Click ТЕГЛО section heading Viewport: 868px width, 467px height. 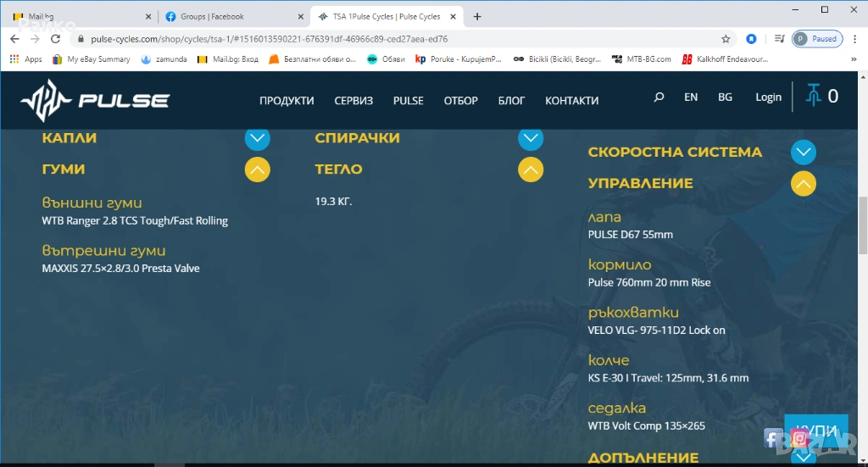pos(339,170)
